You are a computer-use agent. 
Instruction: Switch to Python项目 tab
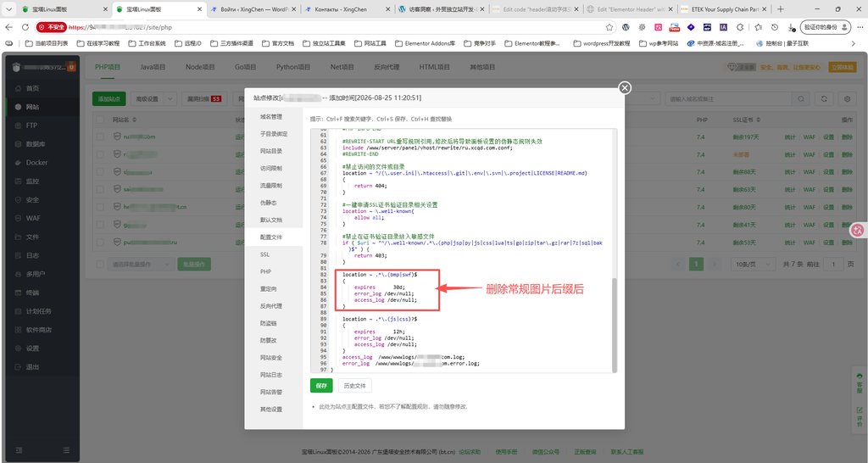coord(292,67)
